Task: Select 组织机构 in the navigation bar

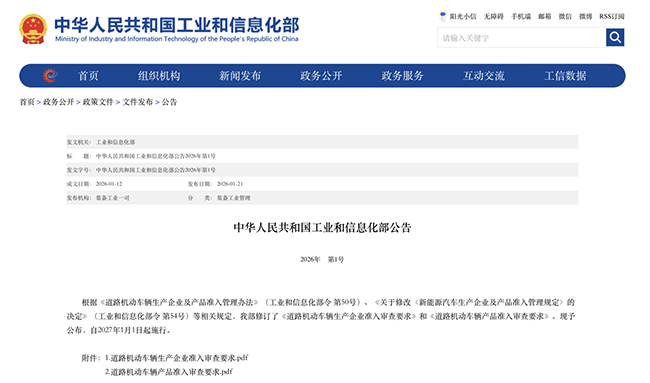Action: pos(159,76)
